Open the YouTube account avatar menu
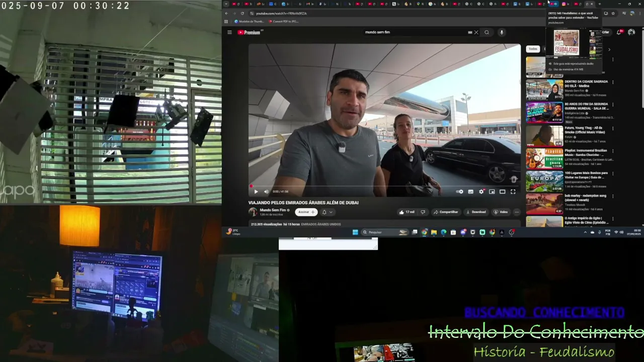The width and height of the screenshot is (644, 362). pos(631,32)
